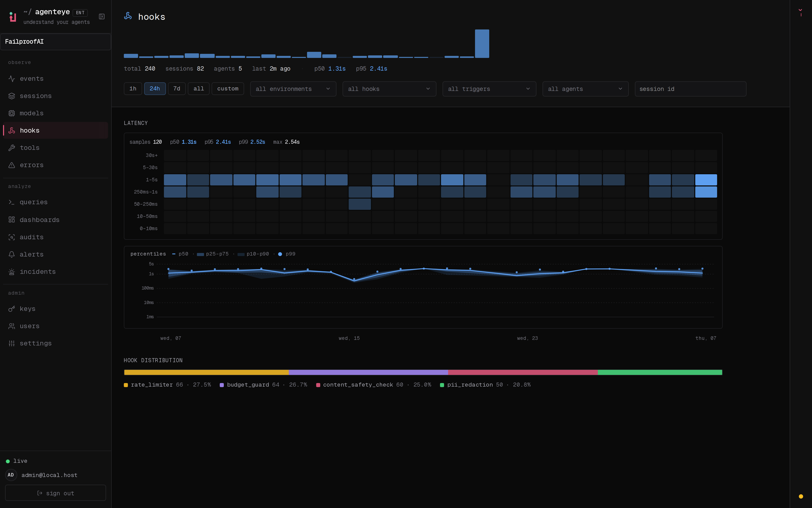Click the brightest 1-5s heatmap cell

[x=706, y=180]
